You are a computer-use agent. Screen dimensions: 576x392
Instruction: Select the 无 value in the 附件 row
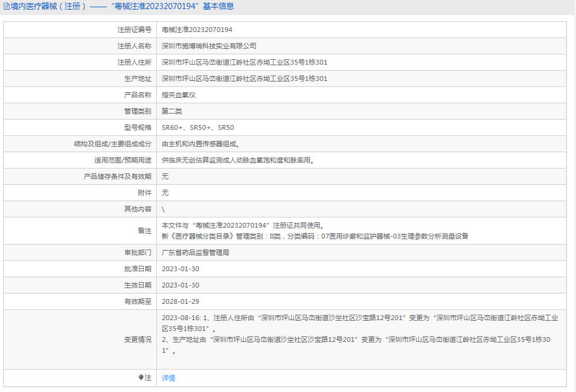point(165,193)
